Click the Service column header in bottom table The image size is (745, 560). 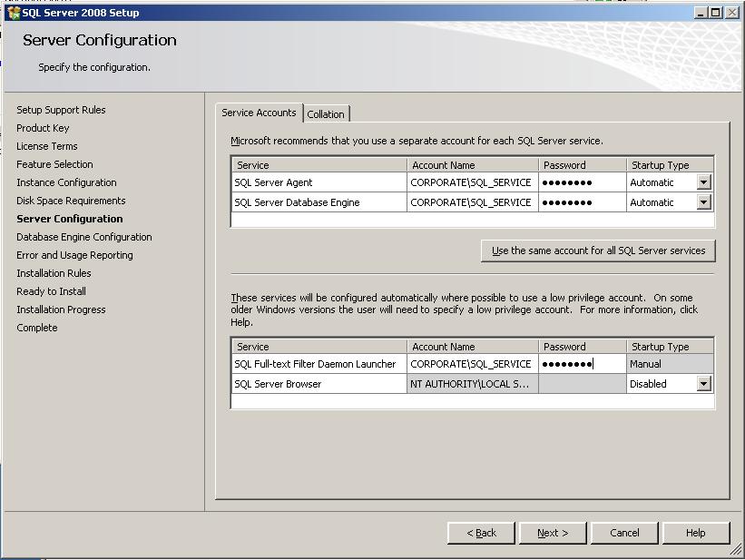[319, 347]
